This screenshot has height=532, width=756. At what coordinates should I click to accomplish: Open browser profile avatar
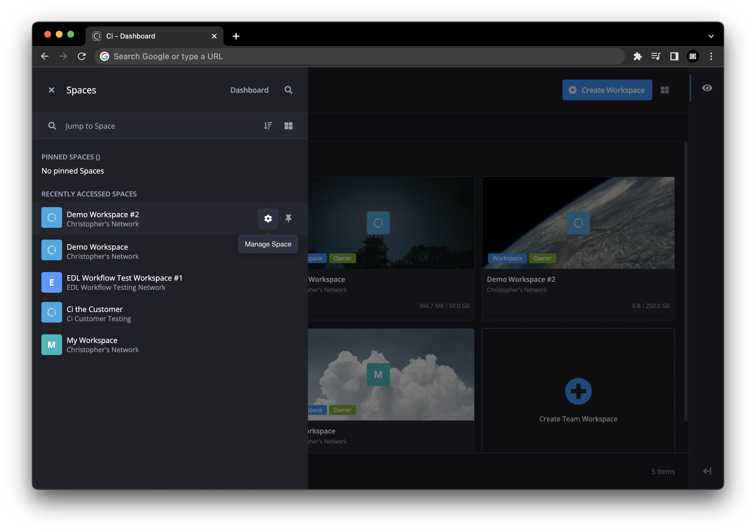(693, 56)
